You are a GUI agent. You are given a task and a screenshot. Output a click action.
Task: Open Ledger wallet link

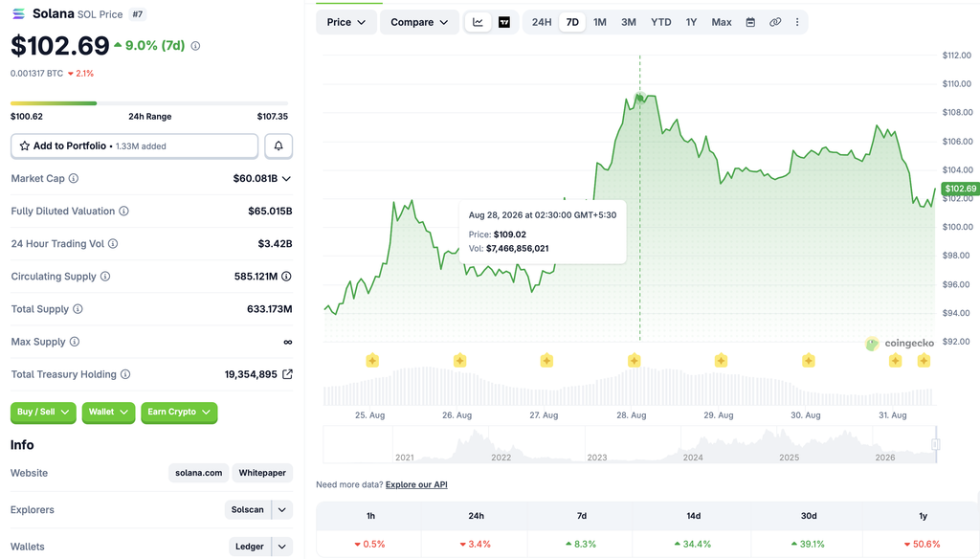[x=250, y=547]
